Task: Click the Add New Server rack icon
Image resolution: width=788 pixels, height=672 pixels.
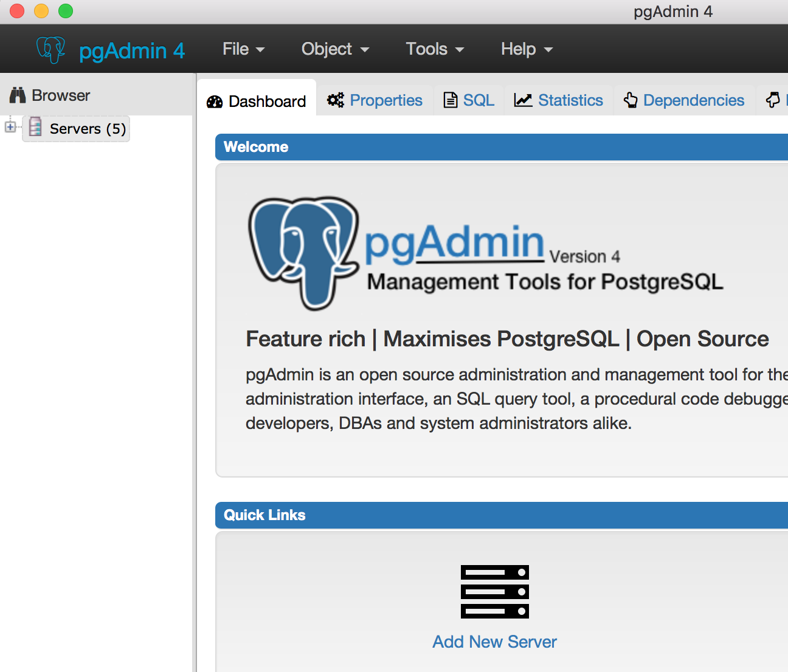Action: [495, 592]
